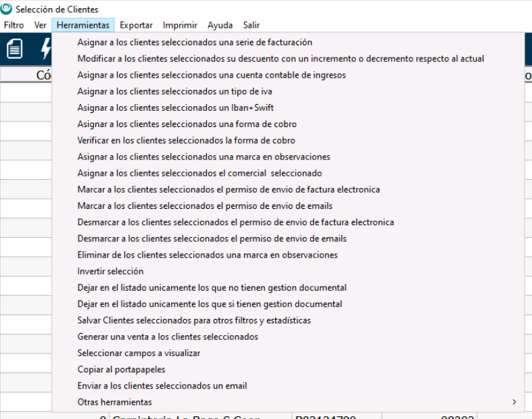Viewport: 532px width, 419px height.
Task: Collapse the open Herramientas menu
Action: [83, 25]
